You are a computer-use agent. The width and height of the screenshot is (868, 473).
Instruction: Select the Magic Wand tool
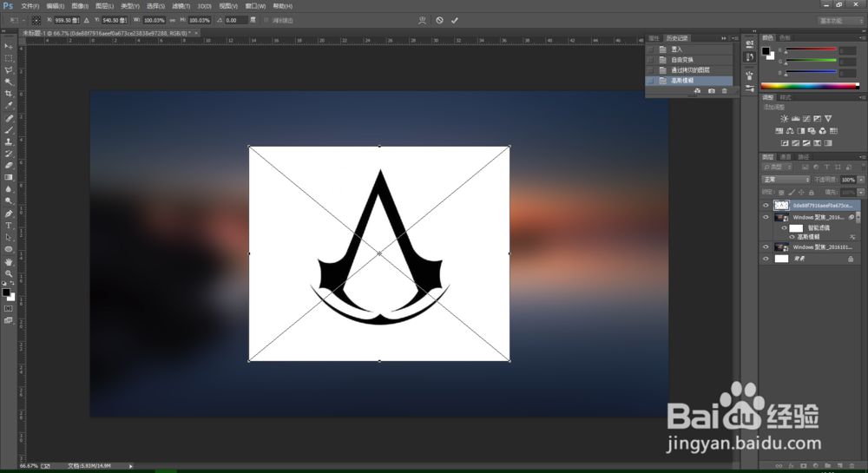(9, 82)
